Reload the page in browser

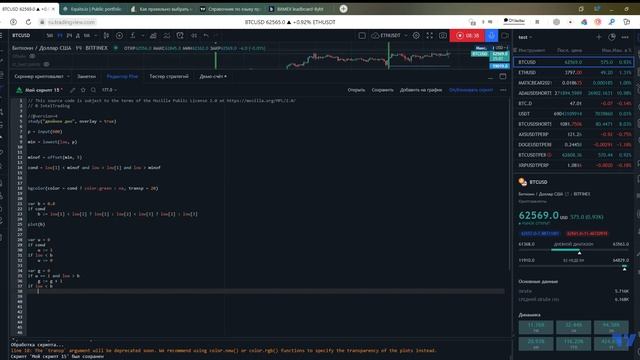(x=28, y=22)
